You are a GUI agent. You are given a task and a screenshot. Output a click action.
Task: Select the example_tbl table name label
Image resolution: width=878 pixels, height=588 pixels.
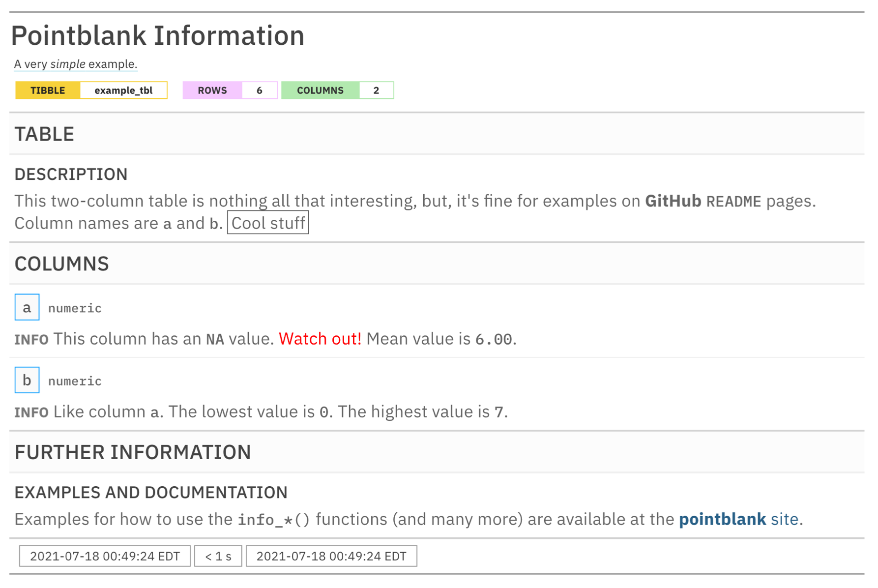tap(123, 90)
